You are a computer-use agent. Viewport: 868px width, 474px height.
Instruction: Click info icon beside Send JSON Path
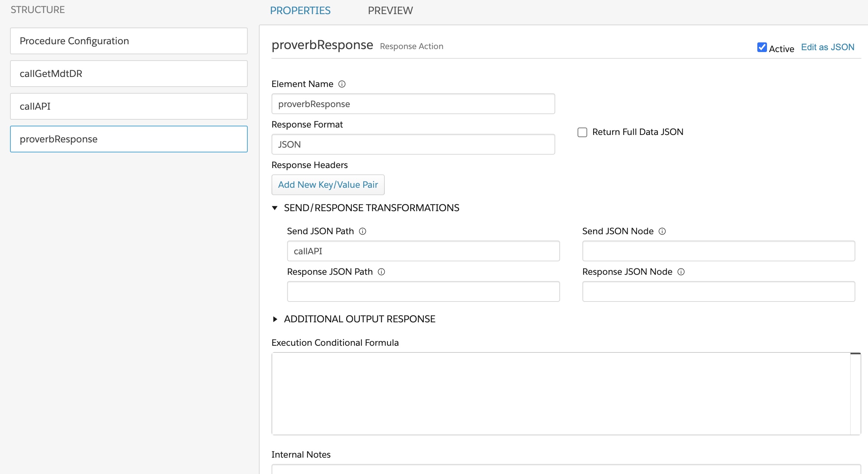(363, 231)
